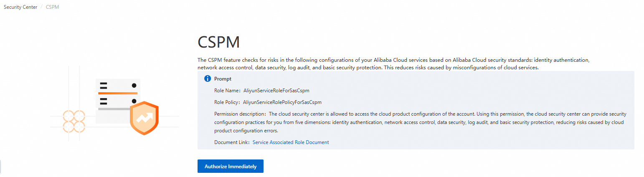Click the blue info icon beside Prompt
The height and width of the screenshot is (177, 644).
coord(208,78)
